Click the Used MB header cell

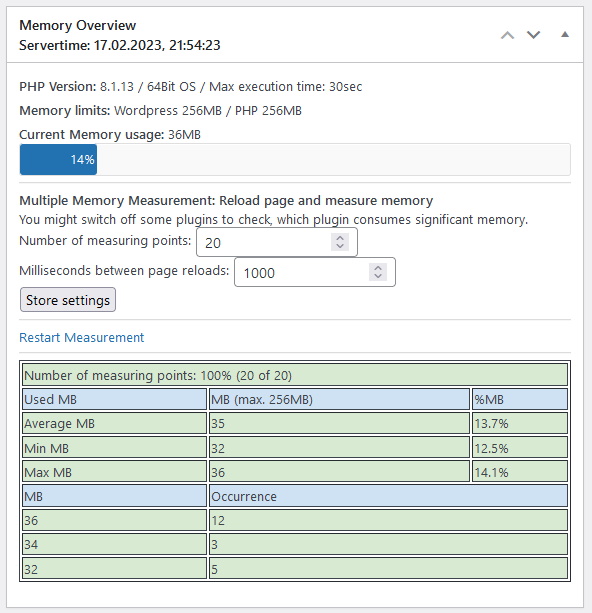point(114,399)
